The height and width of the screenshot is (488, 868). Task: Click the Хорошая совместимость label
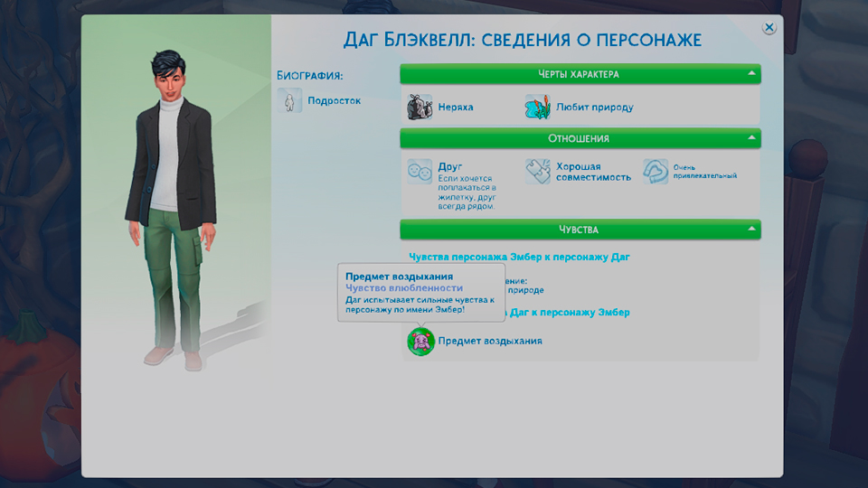point(593,172)
